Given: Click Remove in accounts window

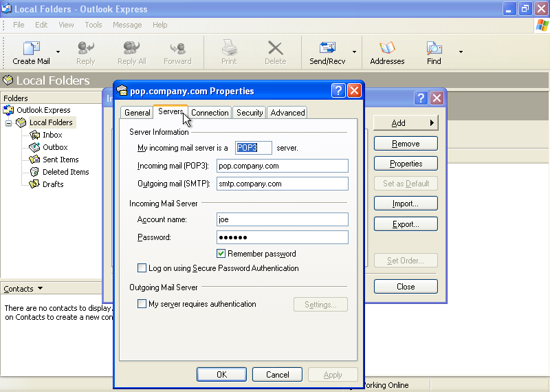Looking at the screenshot, I should click(406, 144).
